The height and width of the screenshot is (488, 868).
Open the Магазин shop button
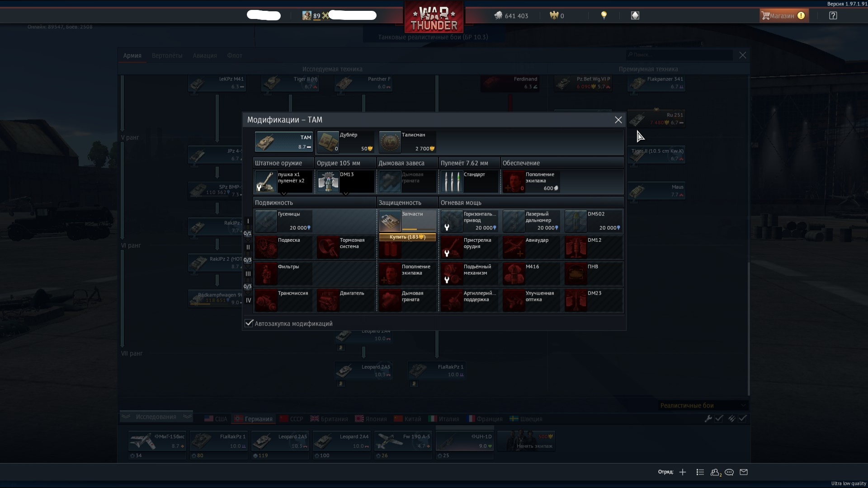pos(783,16)
